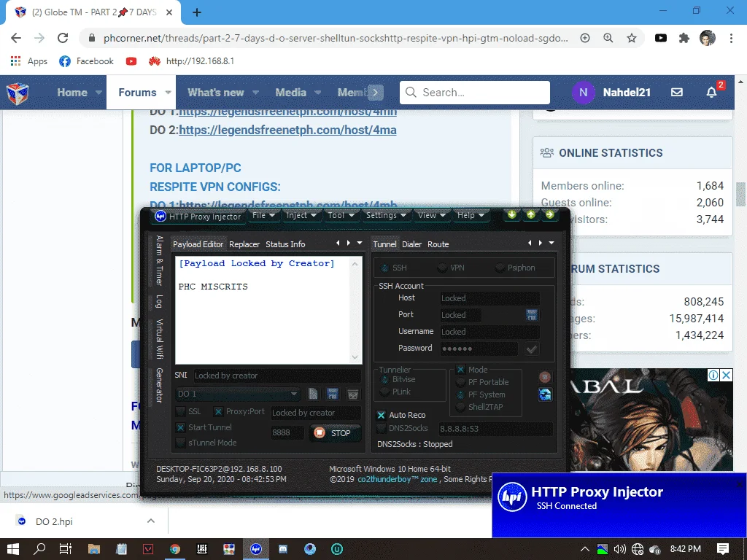
Task: Select the PLink tunnelier radio button
Action: 385,392
